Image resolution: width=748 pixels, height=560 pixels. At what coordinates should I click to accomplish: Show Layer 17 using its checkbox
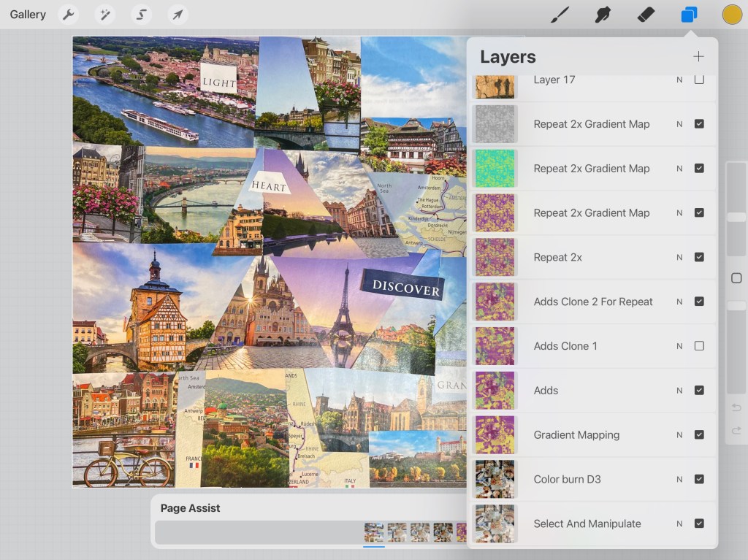pos(699,80)
